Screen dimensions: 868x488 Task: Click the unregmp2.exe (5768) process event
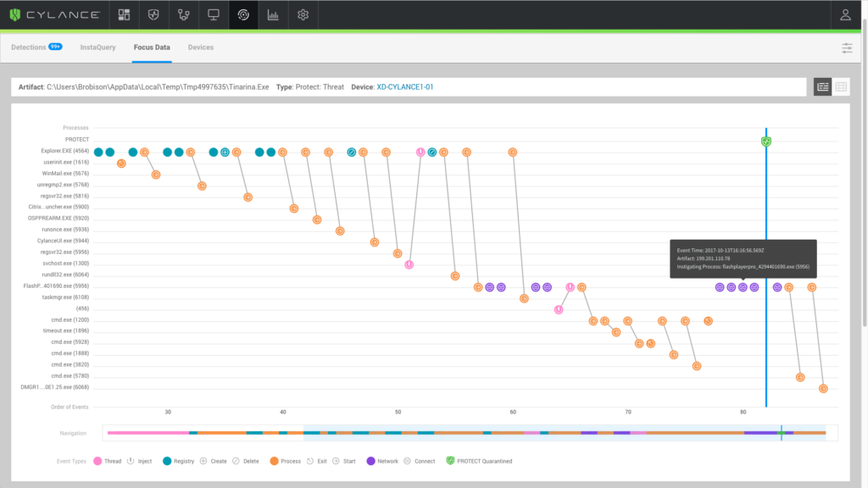coord(202,186)
